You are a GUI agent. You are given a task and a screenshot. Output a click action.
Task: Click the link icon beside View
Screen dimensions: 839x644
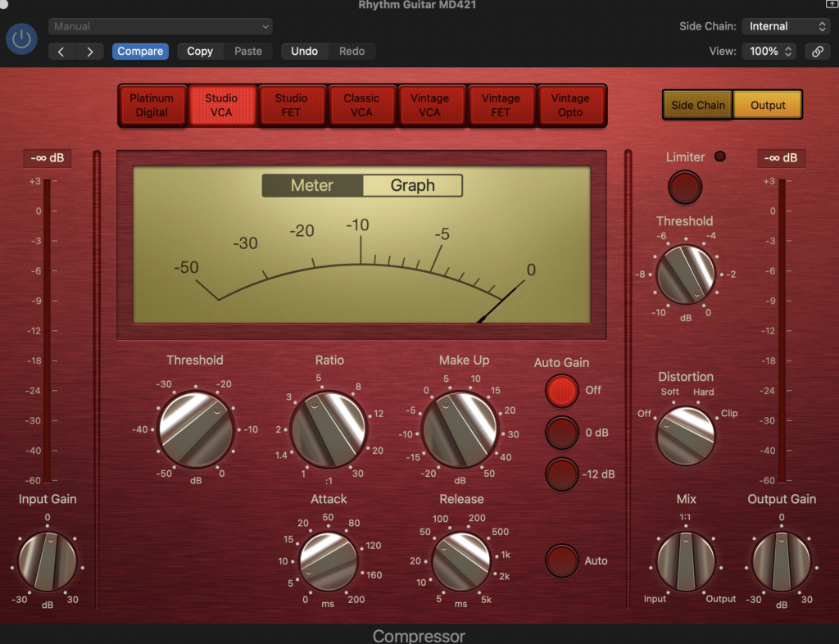(x=817, y=51)
